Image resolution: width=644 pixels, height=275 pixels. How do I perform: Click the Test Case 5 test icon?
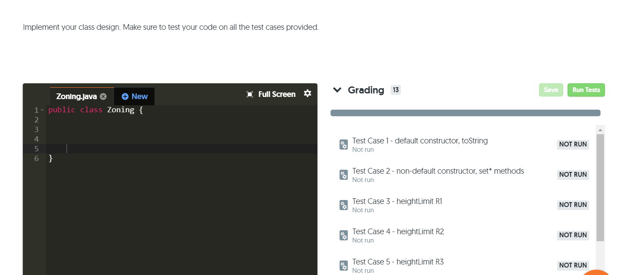(343, 265)
